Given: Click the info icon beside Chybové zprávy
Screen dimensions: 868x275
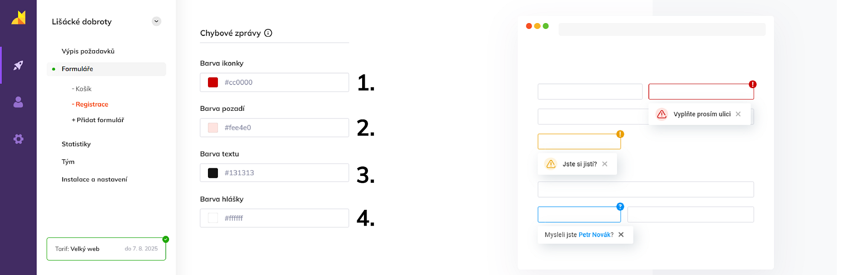Looking at the screenshot, I should tap(268, 33).
